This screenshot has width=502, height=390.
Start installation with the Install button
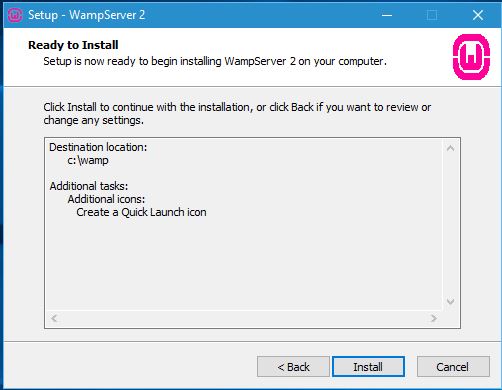click(x=368, y=367)
